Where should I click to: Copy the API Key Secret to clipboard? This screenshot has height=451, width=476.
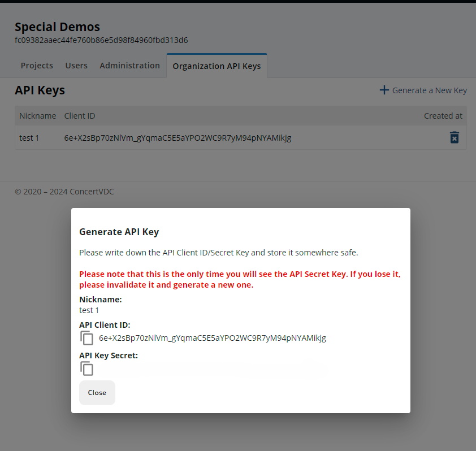(x=86, y=368)
